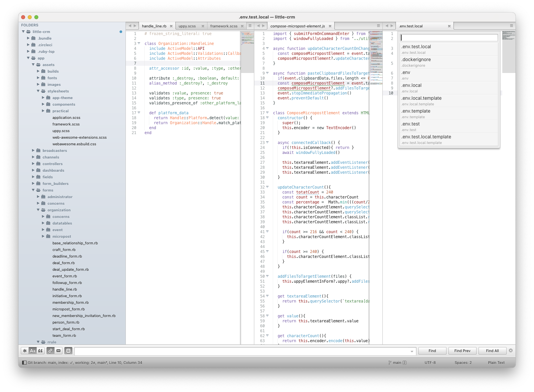The width and height of the screenshot is (534, 392).
Task: Toggle wrap search icon
Action: coord(50,351)
